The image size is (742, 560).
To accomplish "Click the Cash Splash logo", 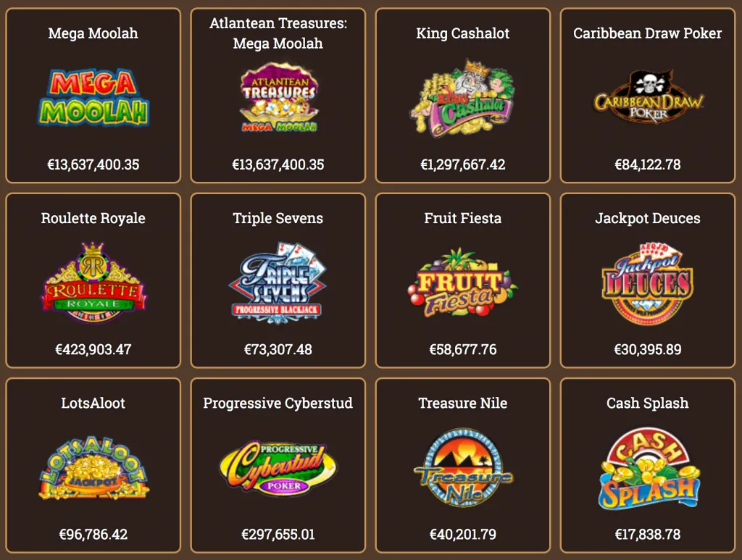I will (648, 468).
